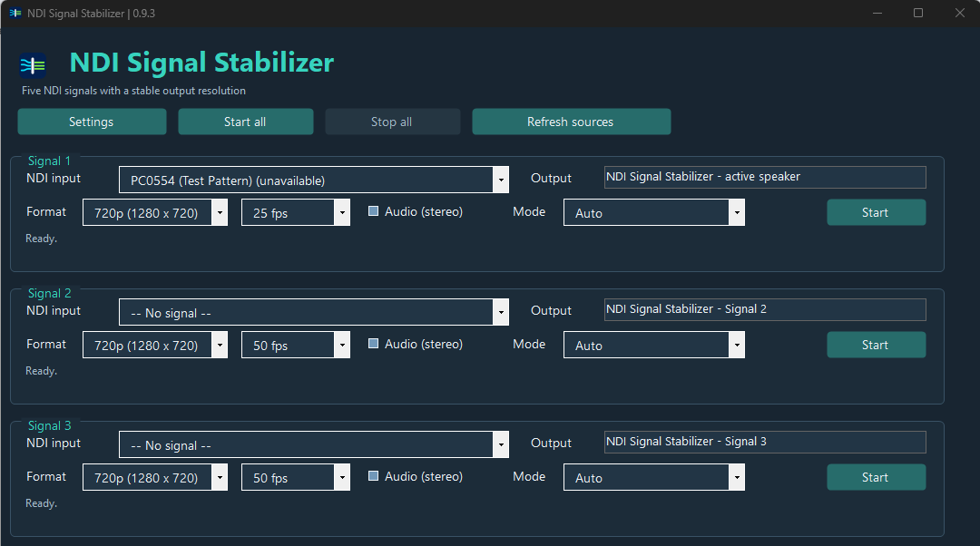Open Signal 3 frame rate dropdown
The width and height of the screenshot is (980, 546).
[296, 477]
